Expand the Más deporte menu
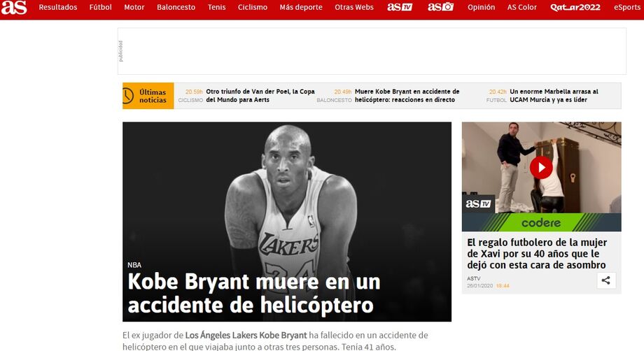The image size is (644, 351). [301, 7]
